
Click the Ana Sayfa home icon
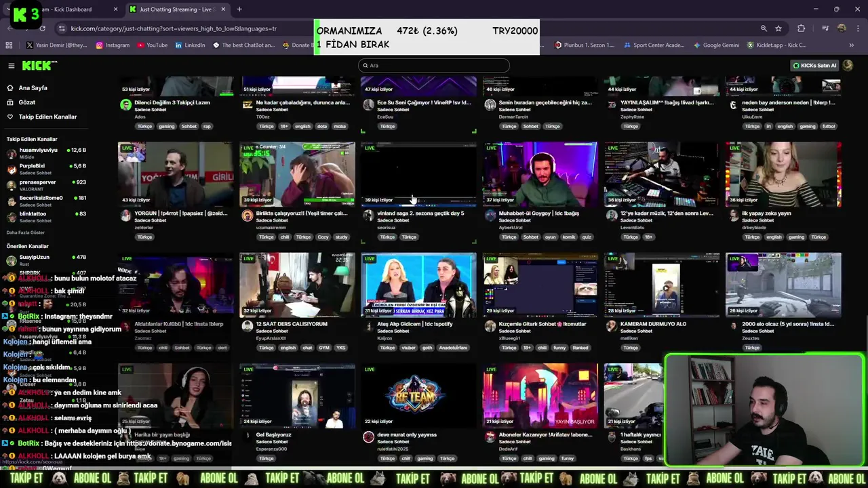(10, 88)
